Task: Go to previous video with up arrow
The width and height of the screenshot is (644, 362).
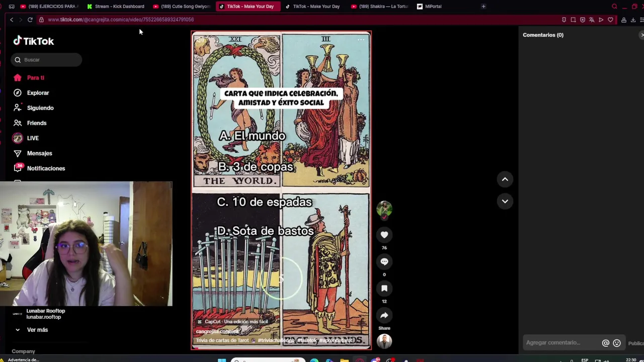Action: tap(505, 179)
